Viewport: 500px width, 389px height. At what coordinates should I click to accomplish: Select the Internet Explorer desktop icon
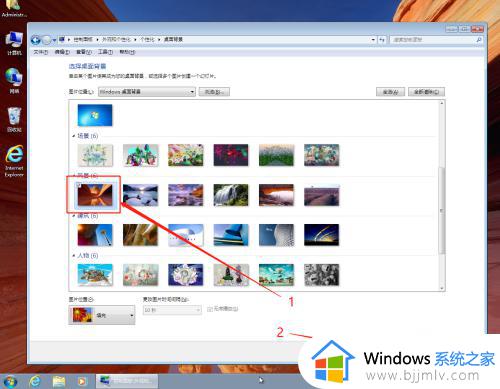pos(14,161)
